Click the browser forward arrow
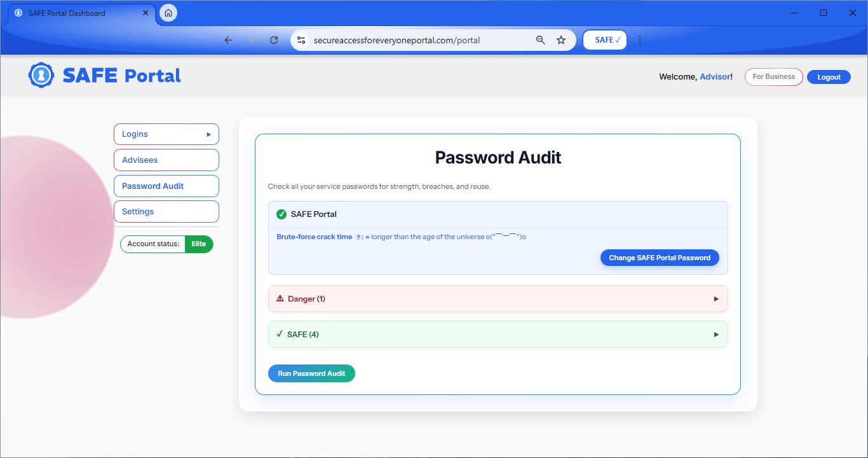 pyautogui.click(x=251, y=40)
